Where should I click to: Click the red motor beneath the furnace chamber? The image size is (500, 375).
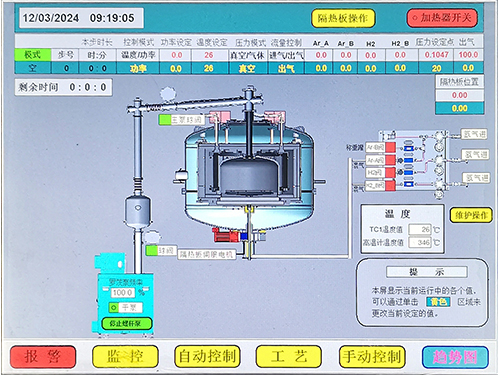click(225, 236)
